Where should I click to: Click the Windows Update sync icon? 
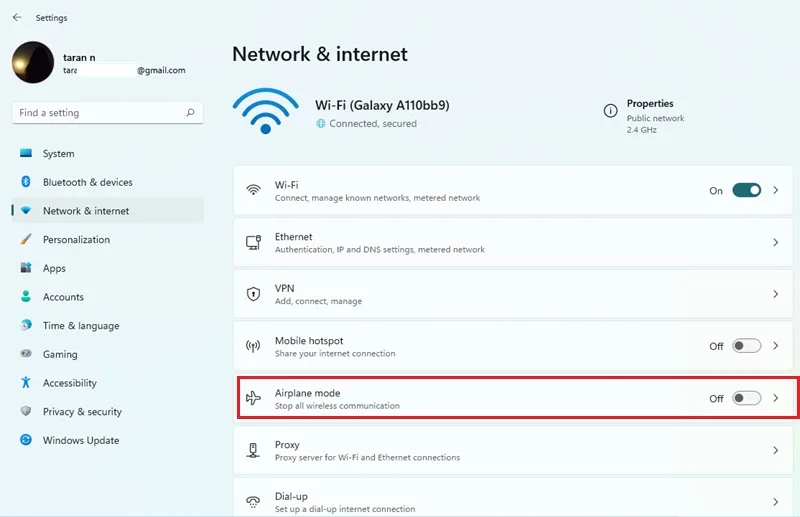pos(26,439)
